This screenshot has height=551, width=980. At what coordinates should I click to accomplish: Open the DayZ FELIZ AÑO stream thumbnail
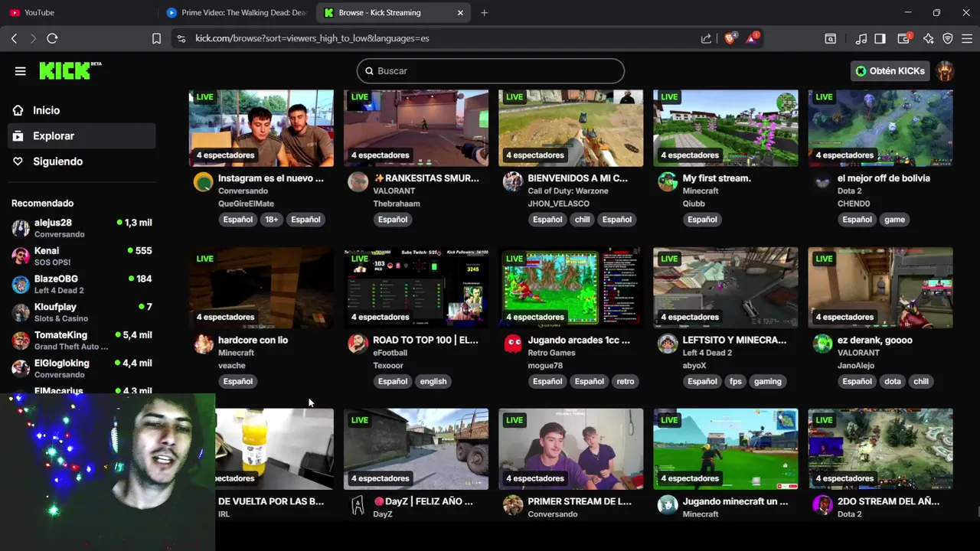pyautogui.click(x=416, y=449)
